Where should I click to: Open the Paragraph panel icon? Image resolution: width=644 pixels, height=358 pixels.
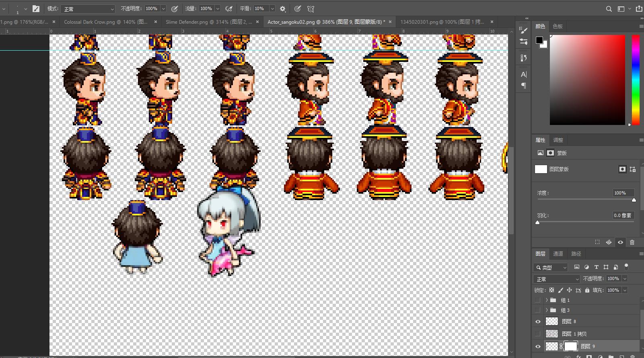click(x=523, y=86)
